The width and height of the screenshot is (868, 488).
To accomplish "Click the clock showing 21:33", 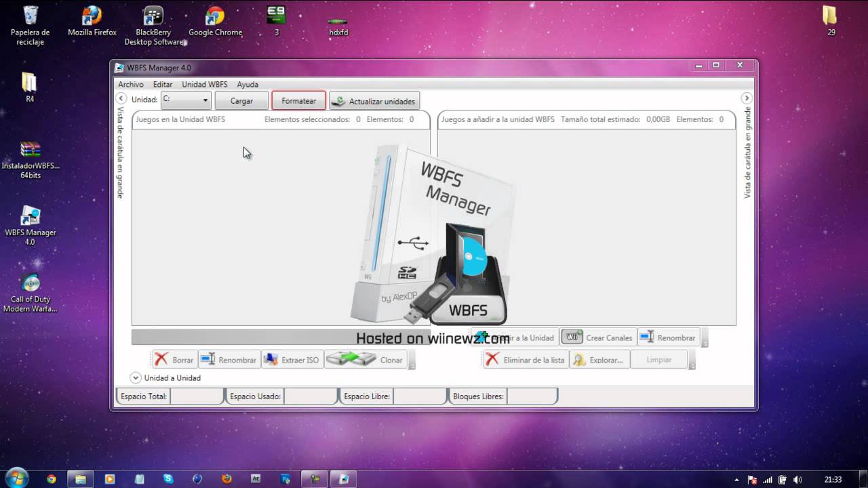I will 833,479.
